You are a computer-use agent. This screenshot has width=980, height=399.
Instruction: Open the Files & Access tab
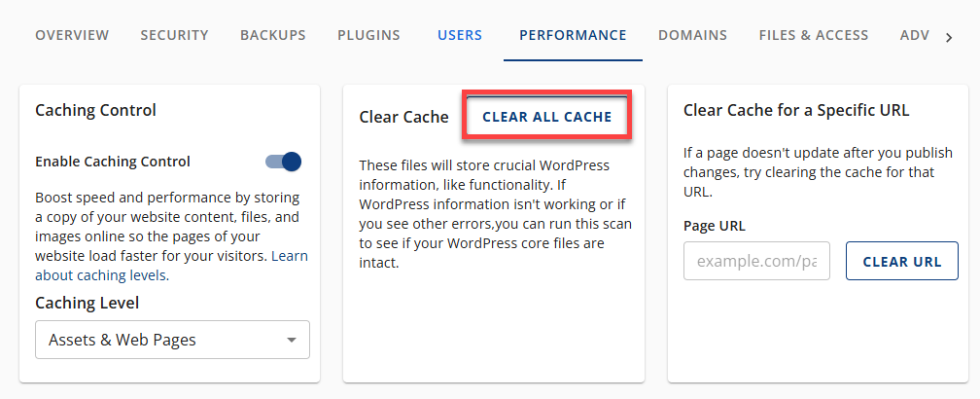(813, 35)
